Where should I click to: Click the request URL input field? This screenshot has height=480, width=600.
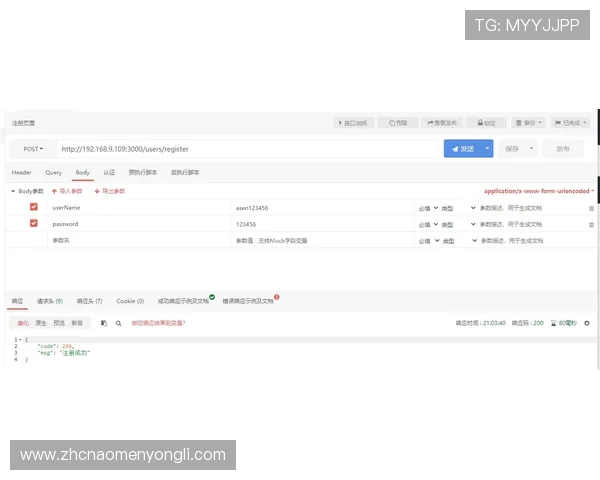(250, 149)
